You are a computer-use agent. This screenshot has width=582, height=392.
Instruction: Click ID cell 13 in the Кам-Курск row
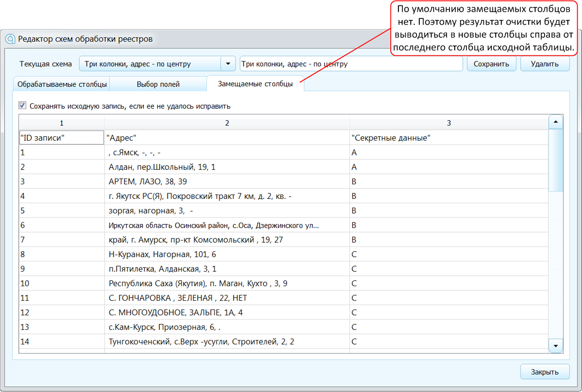62,327
